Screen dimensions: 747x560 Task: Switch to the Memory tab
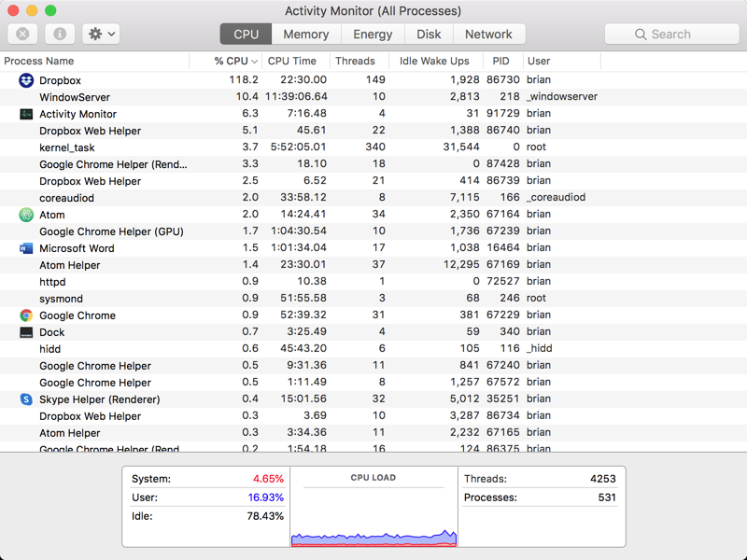(x=306, y=35)
